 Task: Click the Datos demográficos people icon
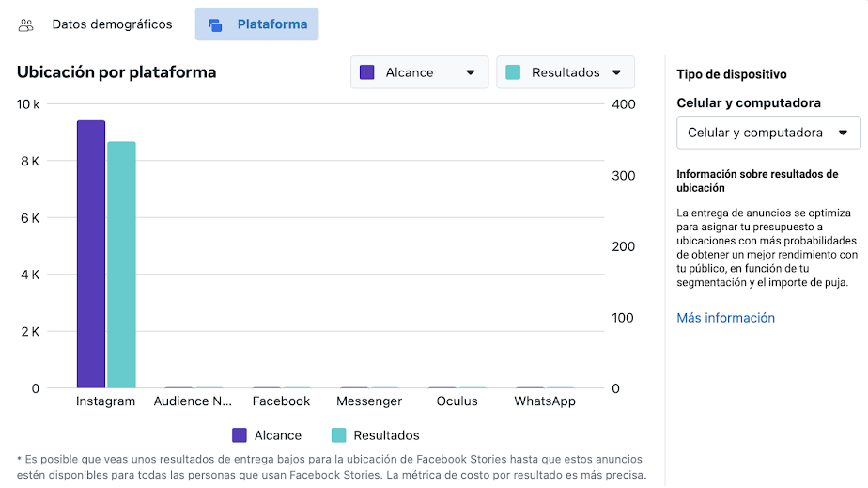pyautogui.click(x=26, y=24)
